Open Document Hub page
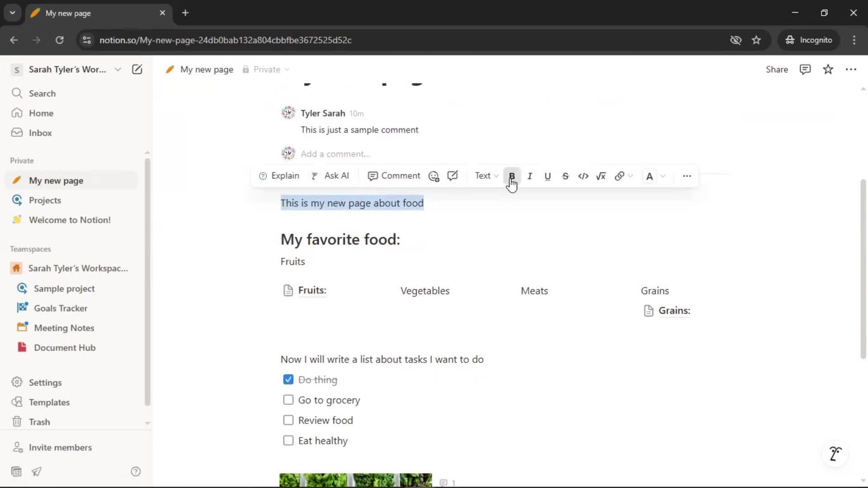Viewport: 868px width, 488px height. [x=72, y=347]
